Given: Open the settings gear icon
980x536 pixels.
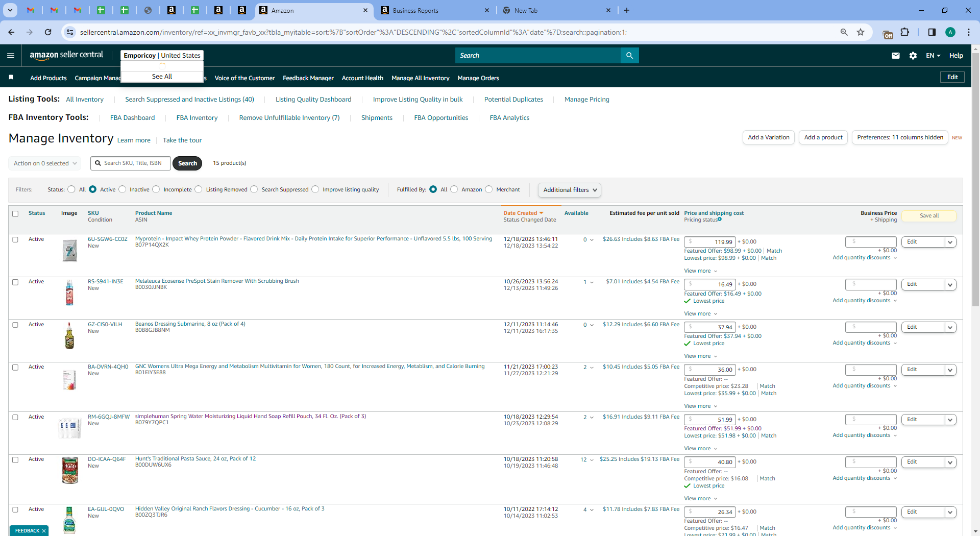Looking at the screenshot, I should coord(913,56).
